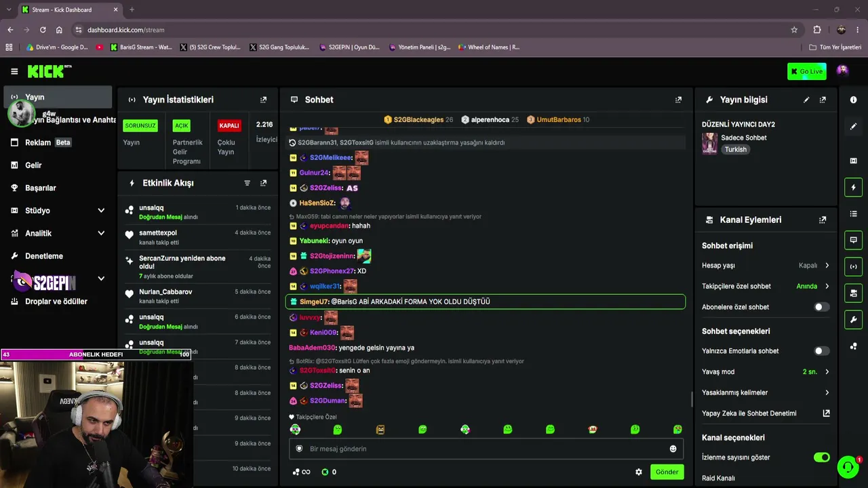Reload the browser page
The image size is (868, 488).
[x=43, y=30]
